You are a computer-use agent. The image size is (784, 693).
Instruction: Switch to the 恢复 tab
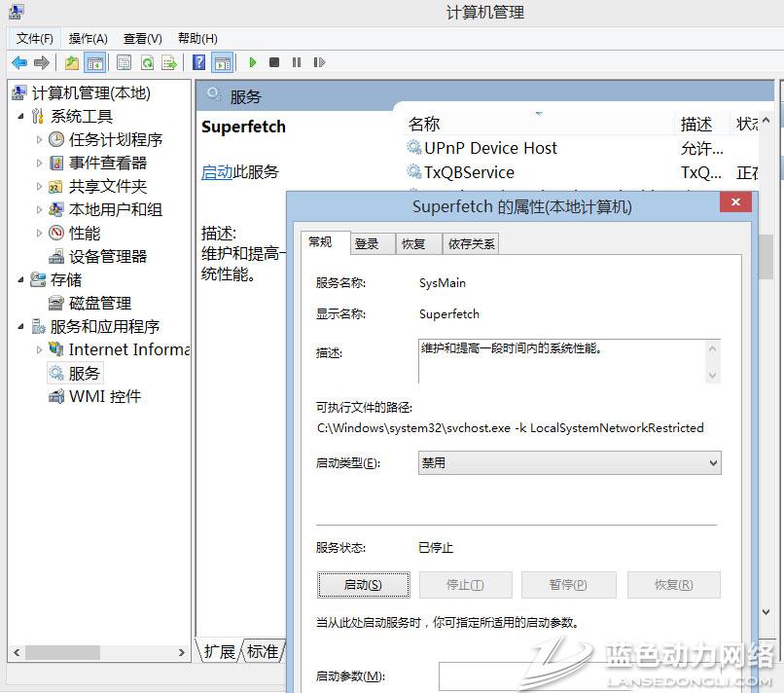coord(414,243)
